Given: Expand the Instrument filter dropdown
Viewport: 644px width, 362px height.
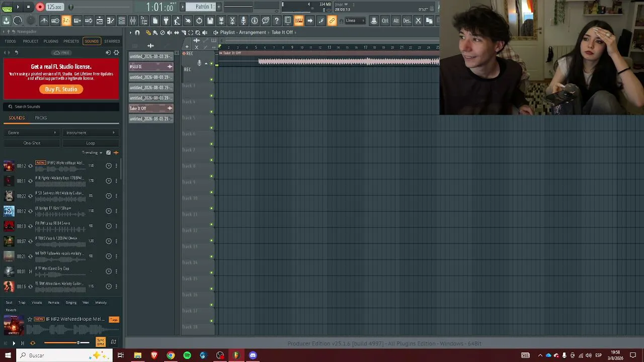Looking at the screenshot, I should click(91, 133).
